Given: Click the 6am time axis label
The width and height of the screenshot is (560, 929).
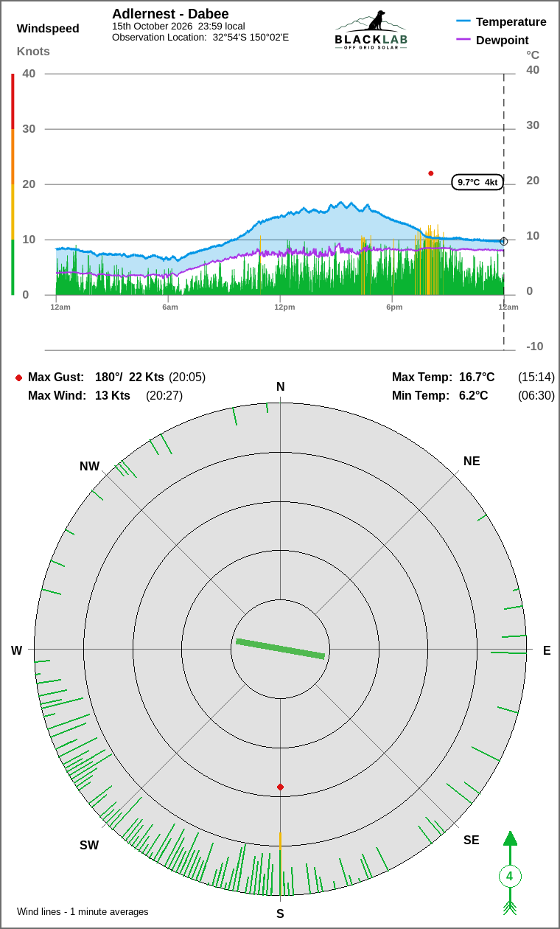Looking at the screenshot, I should (170, 307).
